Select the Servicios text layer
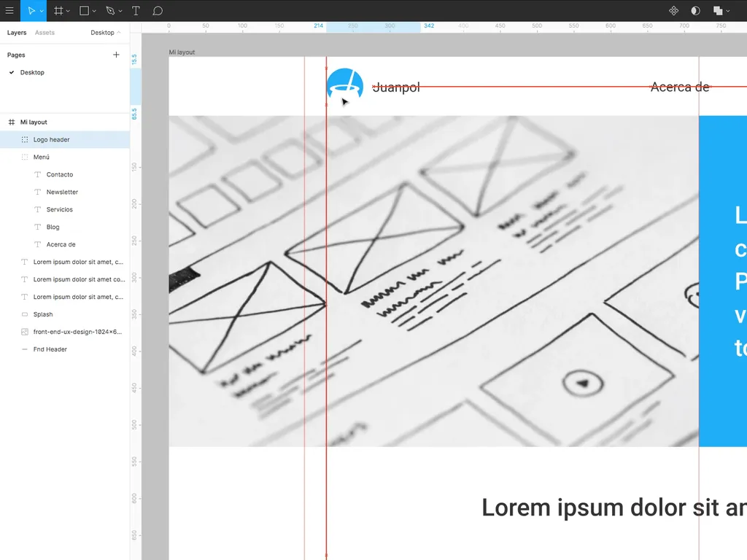The width and height of the screenshot is (747, 560). (65, 209)
